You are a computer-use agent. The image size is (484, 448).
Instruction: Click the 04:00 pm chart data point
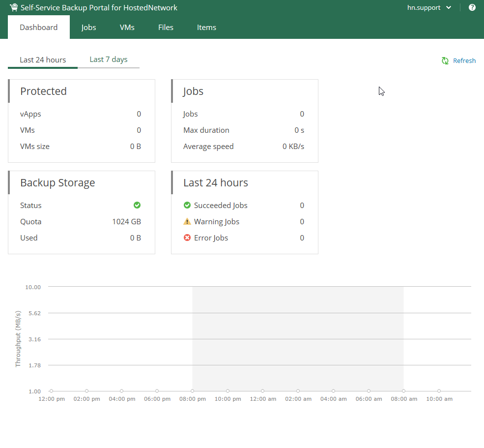(x=122, y=391)
